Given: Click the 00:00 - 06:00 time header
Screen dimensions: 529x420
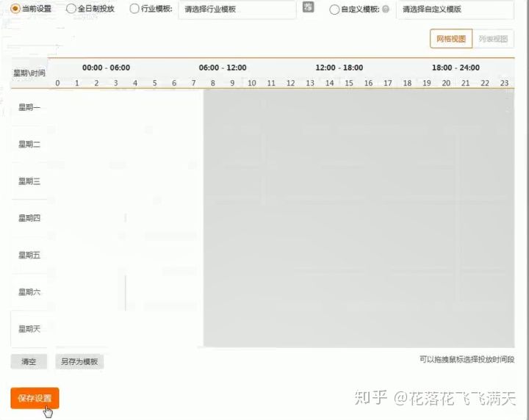Looking at the screenshot, I should pos(106,68).
